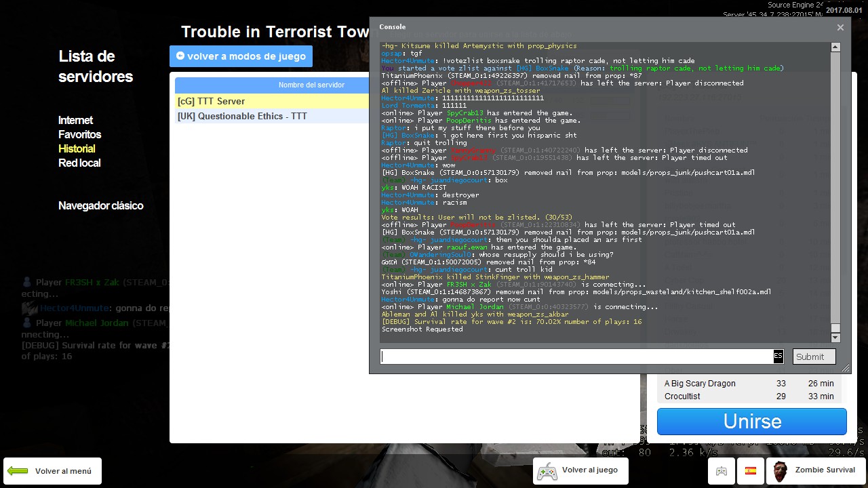Close the Console window with the X

pos(840,28)
